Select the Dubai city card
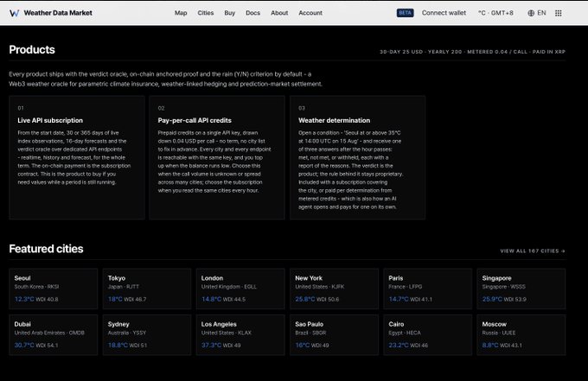The width and height of the screenshot is (588, 381). 54,334
